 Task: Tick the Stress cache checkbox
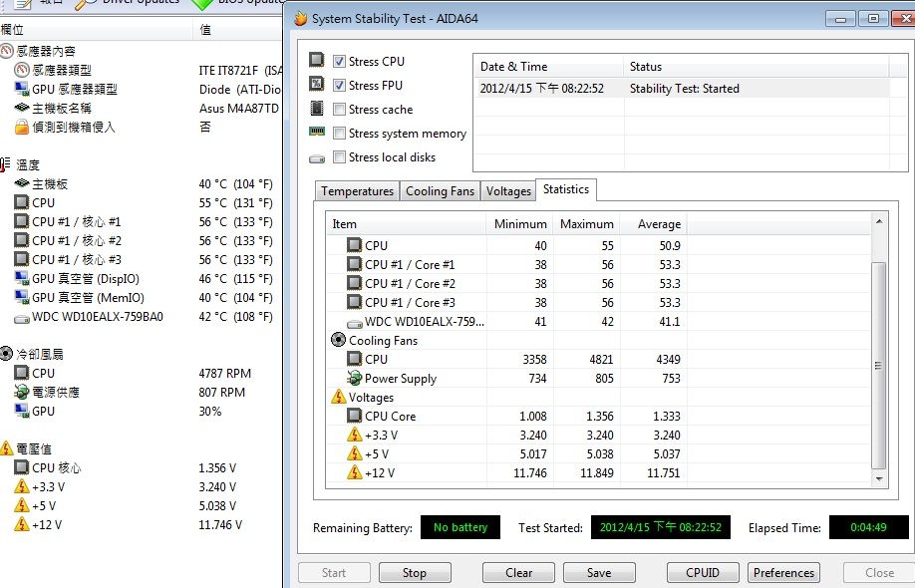click(x=339, y=109)
